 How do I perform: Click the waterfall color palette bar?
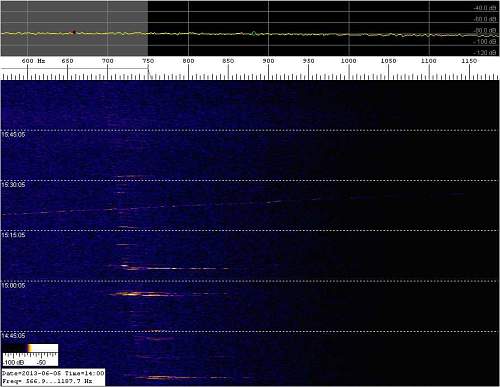click(30, 348)
